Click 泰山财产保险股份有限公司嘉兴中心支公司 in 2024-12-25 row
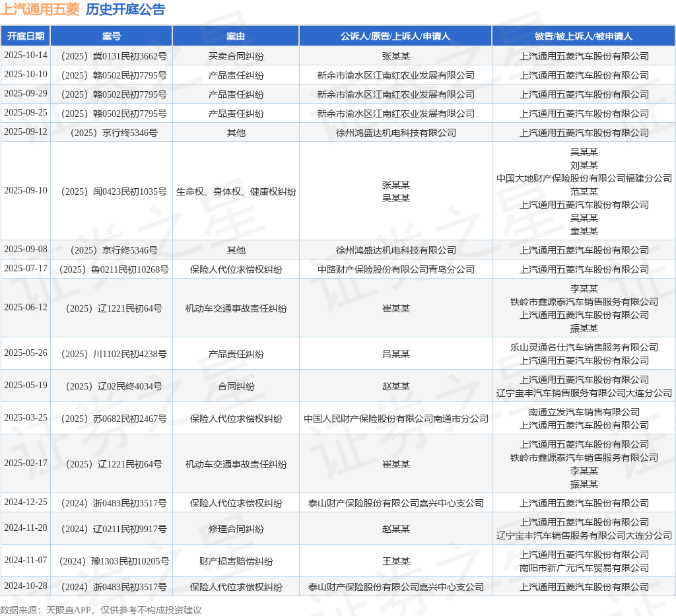Image resolution: width=676 pixels, height=616 pixels. (396, 503)
